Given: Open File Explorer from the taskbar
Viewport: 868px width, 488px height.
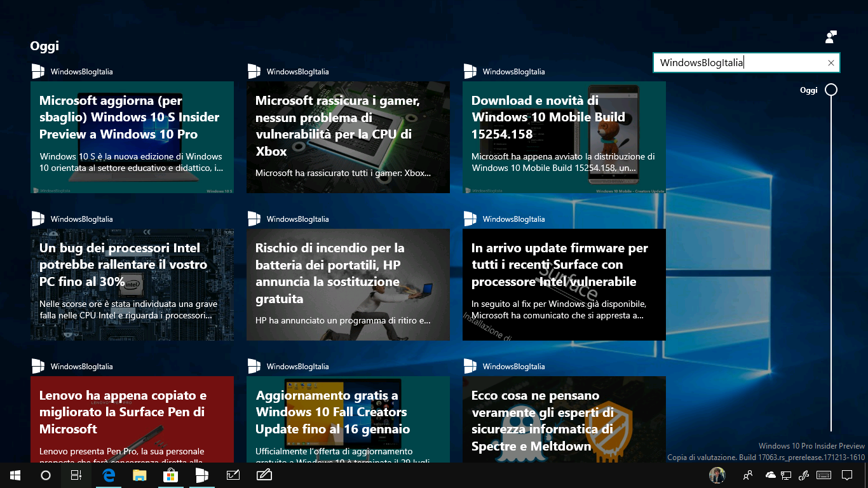Looking at the screenshot, I should [140, 475].
